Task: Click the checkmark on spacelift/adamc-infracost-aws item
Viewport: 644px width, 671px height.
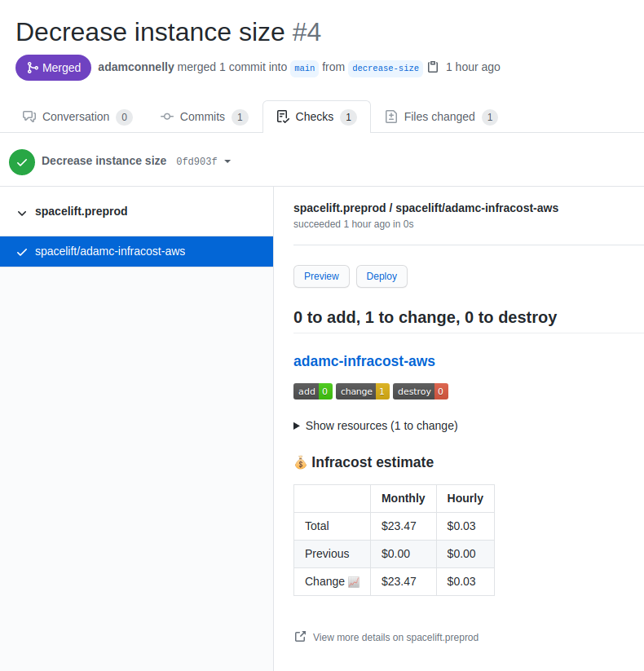Action: [x=22, y=252]
